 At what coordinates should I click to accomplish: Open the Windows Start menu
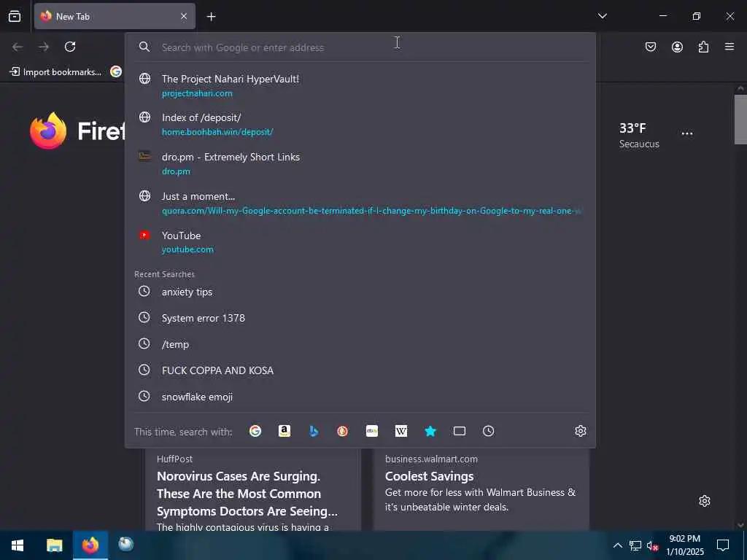click(x=18, y=545)
